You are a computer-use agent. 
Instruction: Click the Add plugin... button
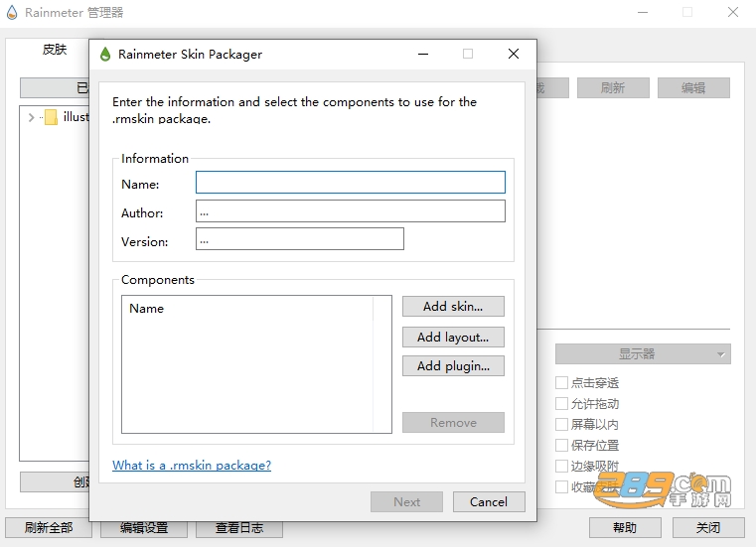coord(453,365)
